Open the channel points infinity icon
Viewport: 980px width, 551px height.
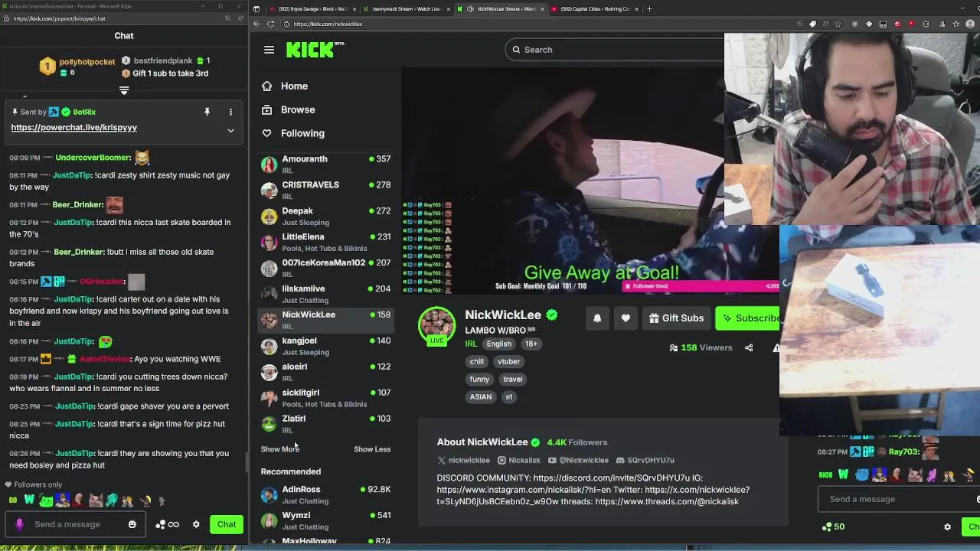[x=168, y=524]
